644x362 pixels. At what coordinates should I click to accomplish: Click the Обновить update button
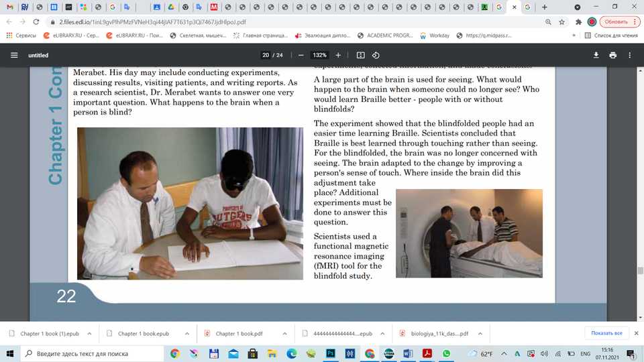(620, 21)
